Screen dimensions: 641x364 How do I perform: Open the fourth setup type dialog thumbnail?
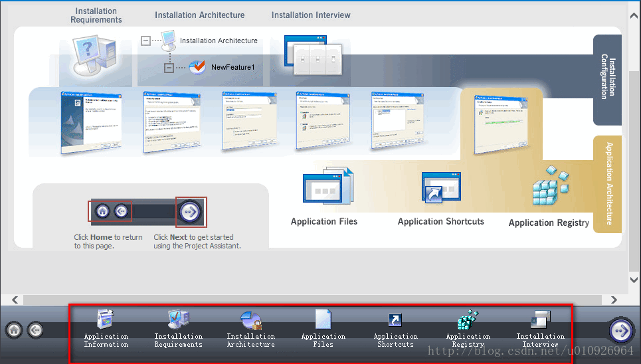coord(323,120)
